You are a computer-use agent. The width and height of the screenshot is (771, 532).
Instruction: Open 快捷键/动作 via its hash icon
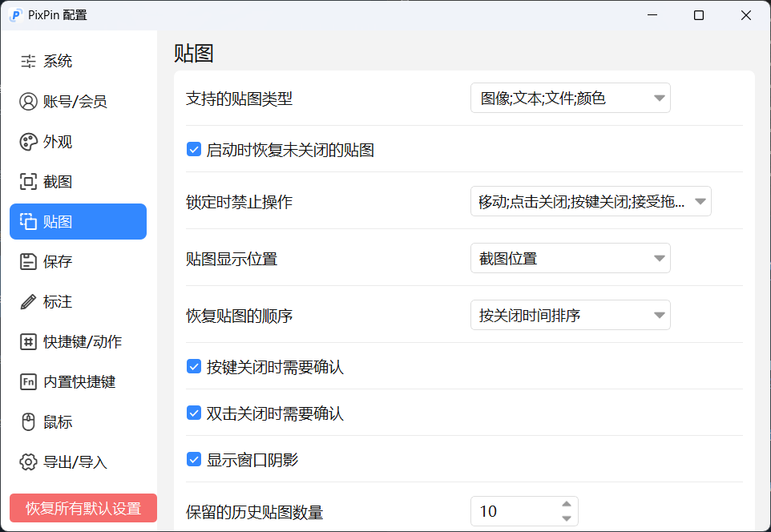(26, 341)
